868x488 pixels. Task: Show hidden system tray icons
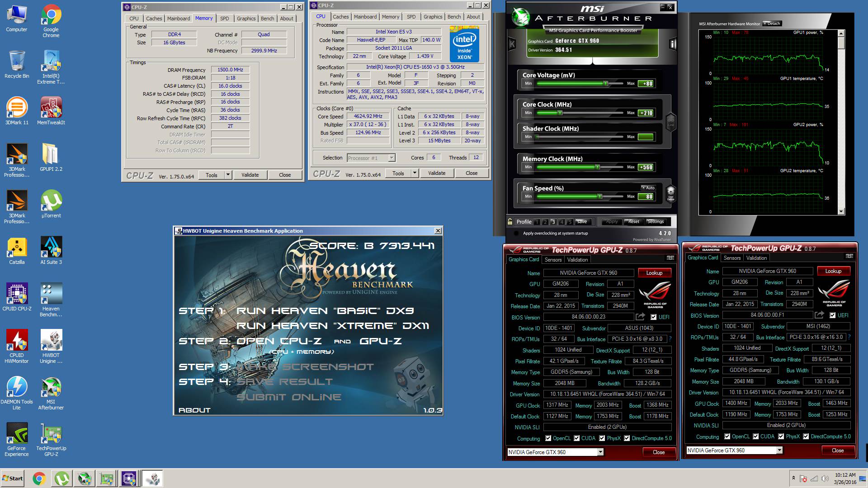[x=793, y=478]
